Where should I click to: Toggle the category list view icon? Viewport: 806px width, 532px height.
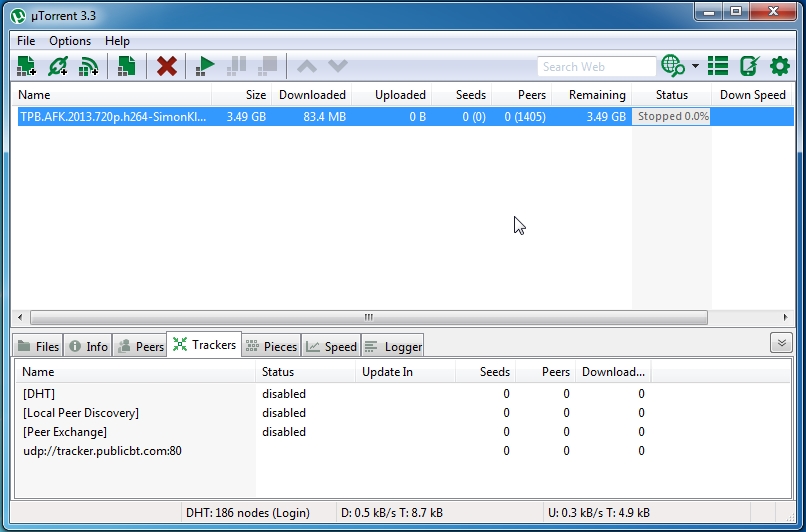click(x=718, y=66)
